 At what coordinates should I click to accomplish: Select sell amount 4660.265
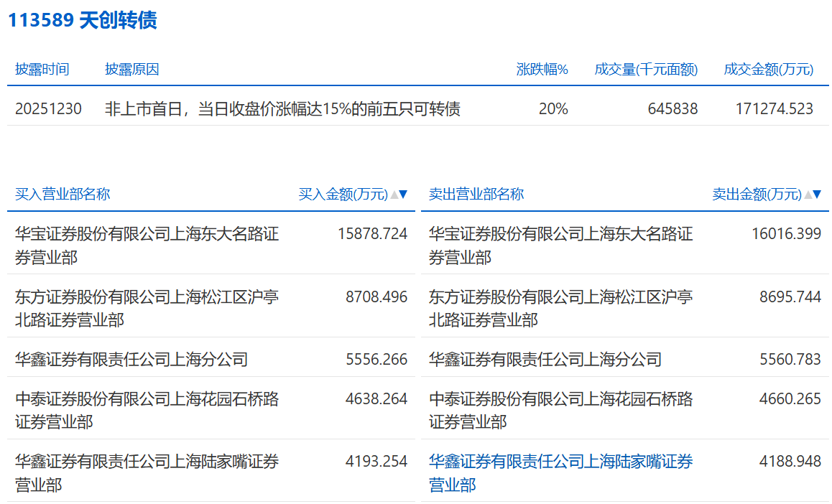(790, 398)
